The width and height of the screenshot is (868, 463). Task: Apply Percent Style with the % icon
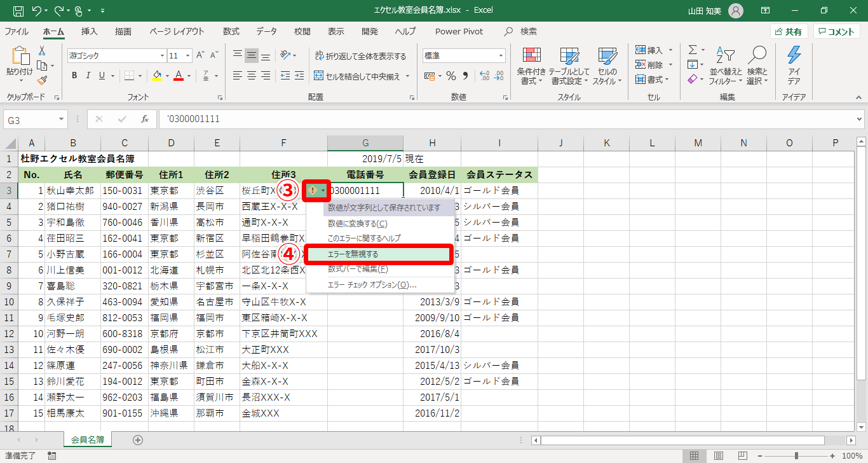(451, 76)
